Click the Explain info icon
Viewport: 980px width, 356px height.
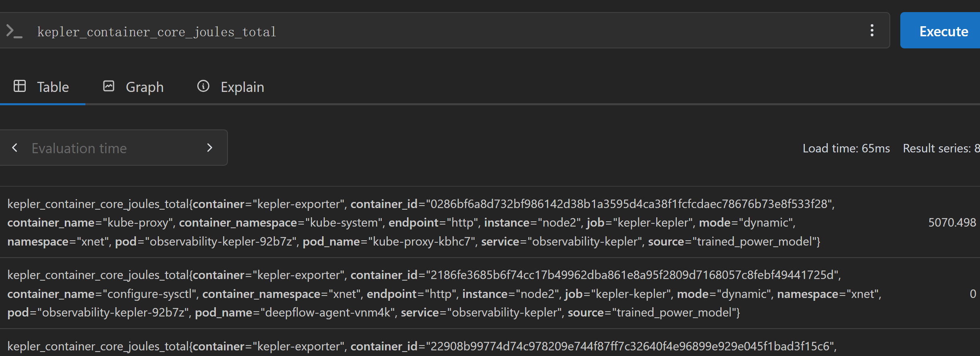coord(203,86)
